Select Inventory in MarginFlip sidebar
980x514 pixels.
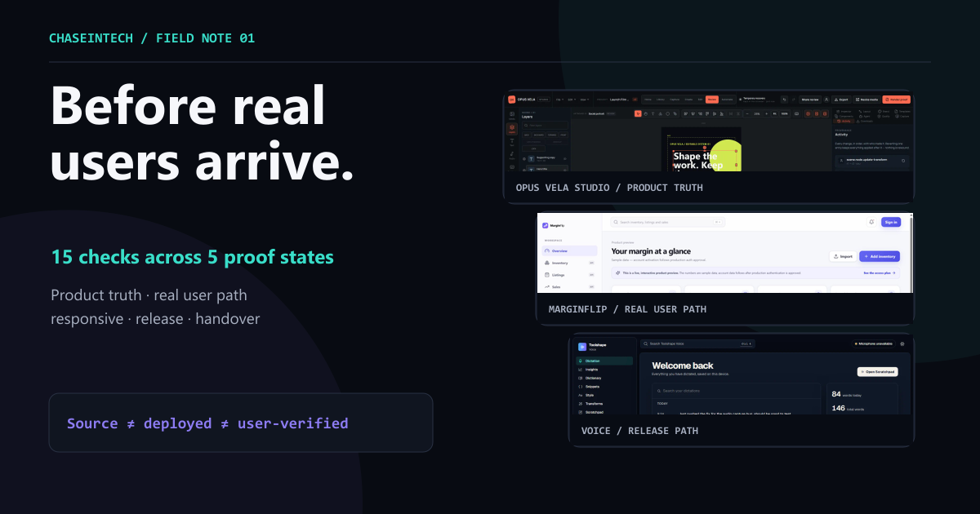click(x=569, y=263)
